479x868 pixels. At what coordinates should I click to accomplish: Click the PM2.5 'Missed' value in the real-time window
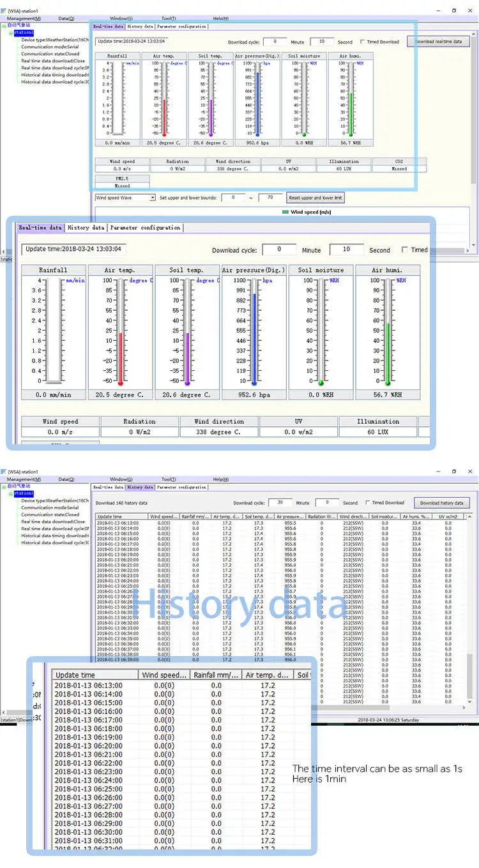tap(122, 186)
